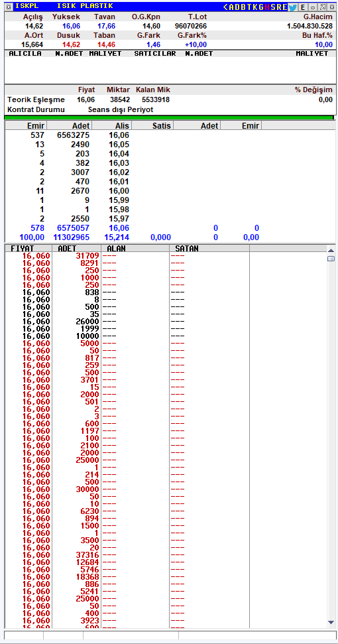Click the T.Lot value 96070266

coord(191,26)
